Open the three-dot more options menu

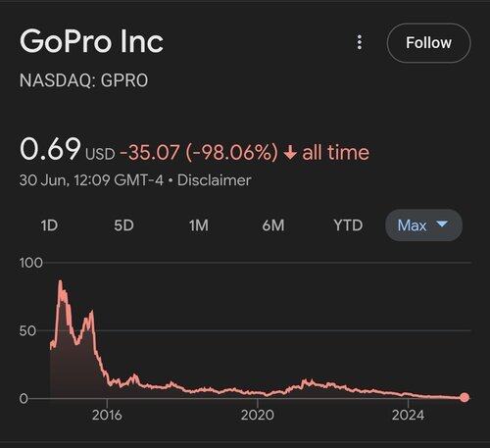click(x=360, y=42)
